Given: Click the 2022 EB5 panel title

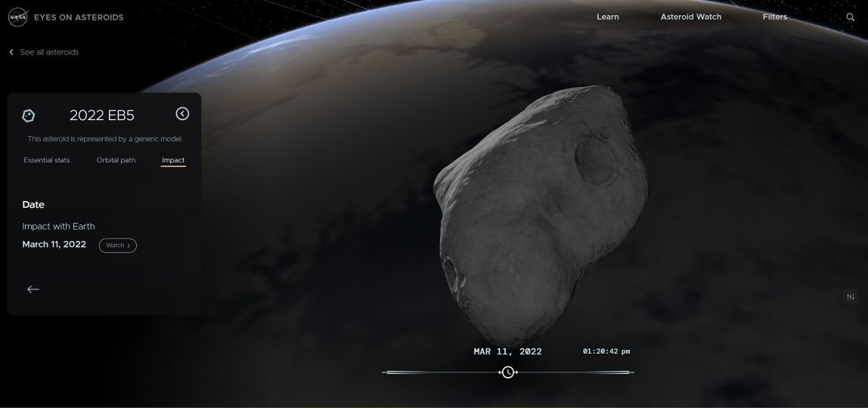Looking at the screenshot, I should pos(102,115).
